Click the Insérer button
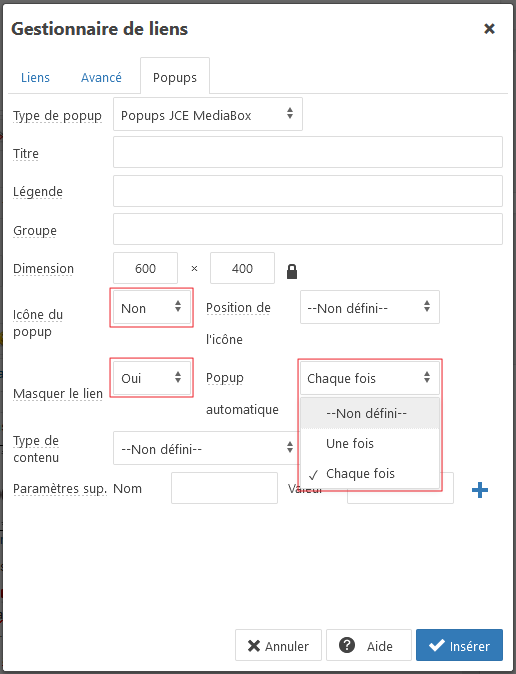516x674 pixels. point(459,645)
